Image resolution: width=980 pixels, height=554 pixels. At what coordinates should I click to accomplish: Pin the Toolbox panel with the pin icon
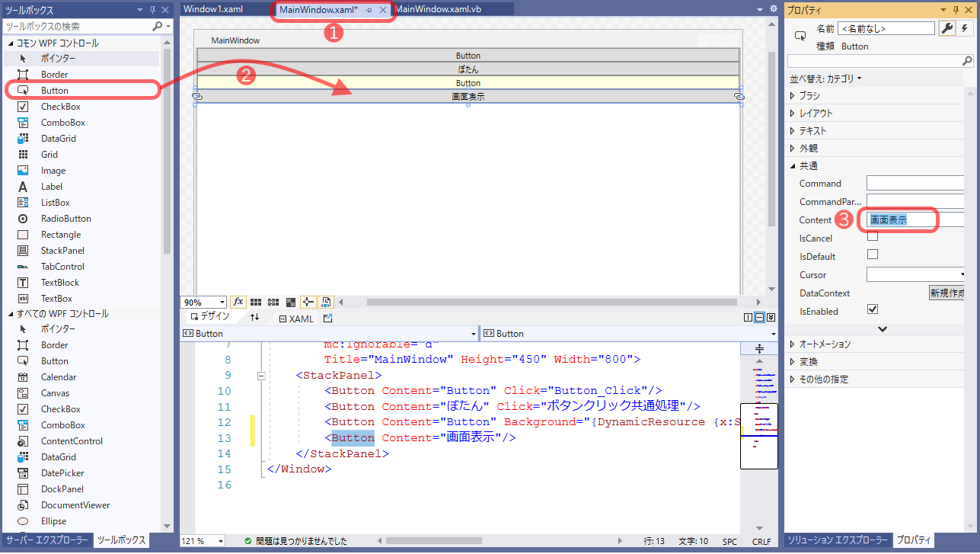[153, 9]
